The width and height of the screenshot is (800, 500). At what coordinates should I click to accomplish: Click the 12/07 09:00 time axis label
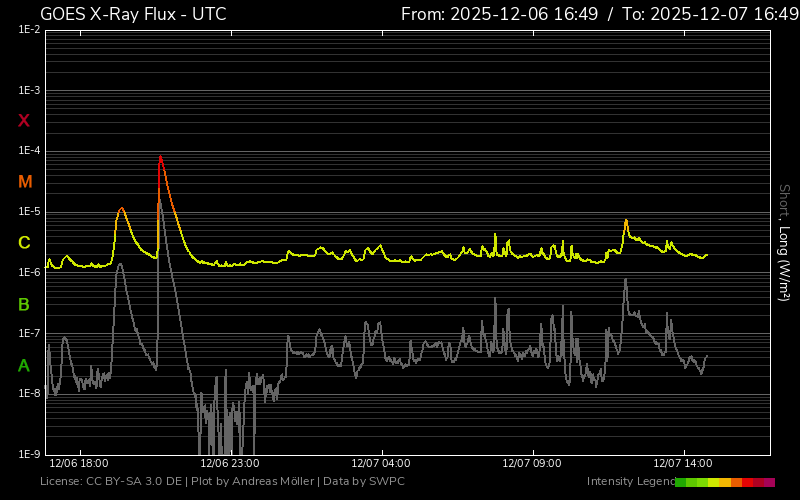532,464
